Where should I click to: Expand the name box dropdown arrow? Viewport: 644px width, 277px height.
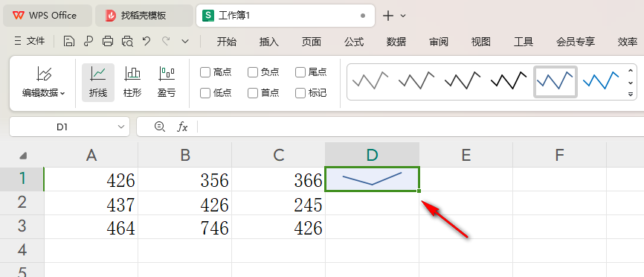click(121, 127)
